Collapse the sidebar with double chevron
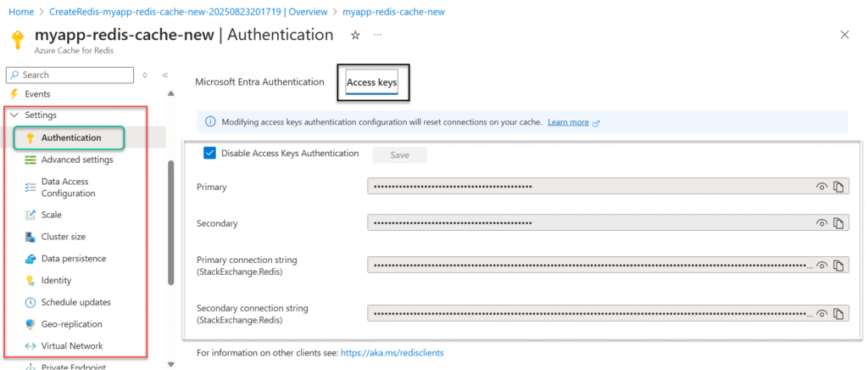Screen dimensions: 868x370 click(x=165, y=75)
